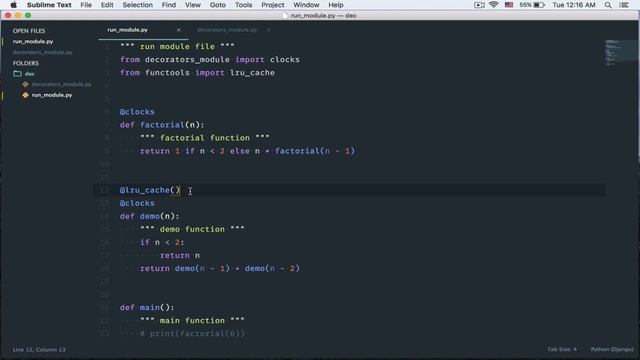Collapse the dec folder in sidebar
This screenshot has width=640, height=360.
29,74
